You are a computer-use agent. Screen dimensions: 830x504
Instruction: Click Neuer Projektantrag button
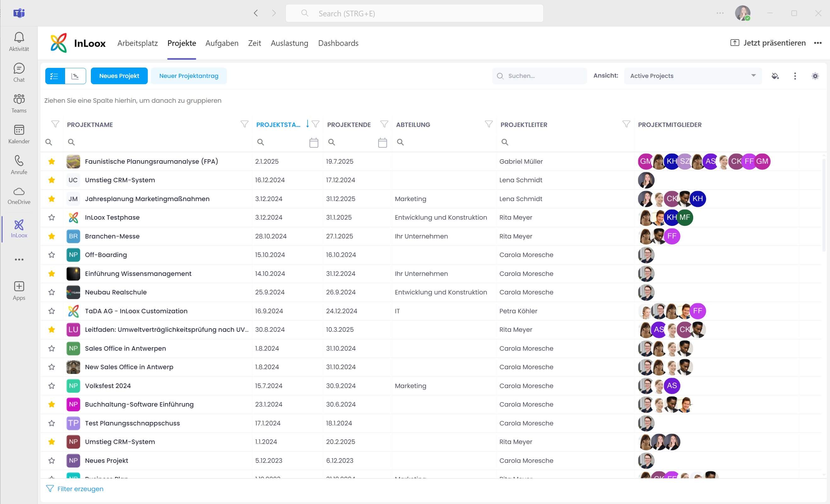click(189, 76)
